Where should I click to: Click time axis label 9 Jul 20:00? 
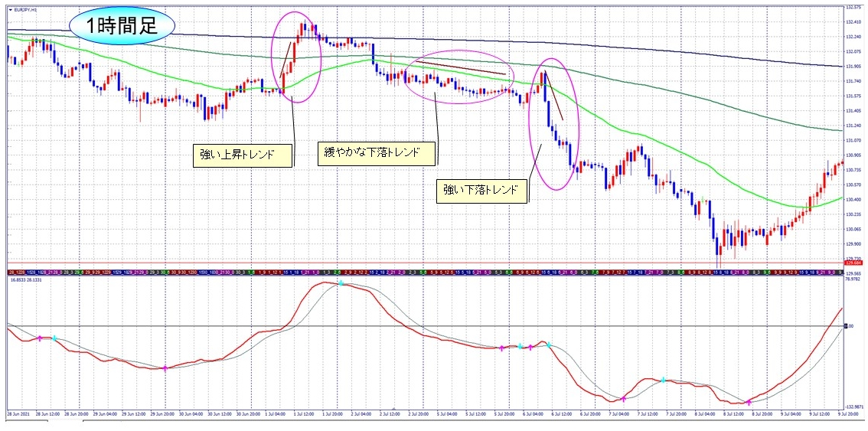click(847, 413)
